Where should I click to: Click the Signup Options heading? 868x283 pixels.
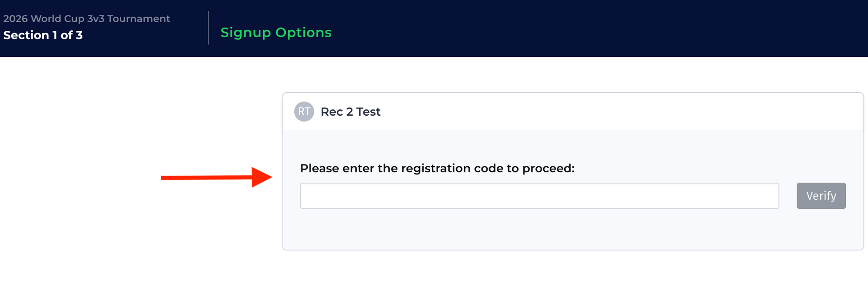coord(276,33)
